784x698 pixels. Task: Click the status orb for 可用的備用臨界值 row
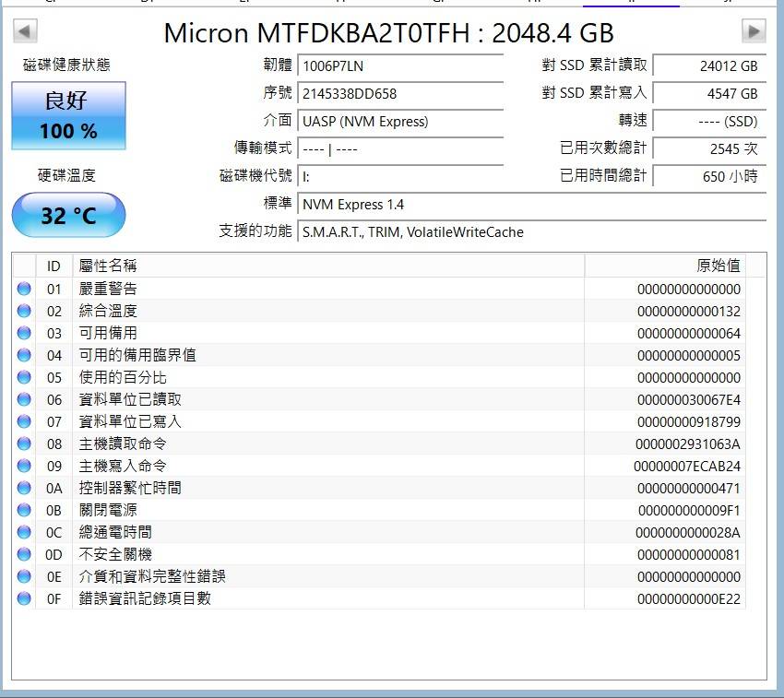(x=24, y=355)
